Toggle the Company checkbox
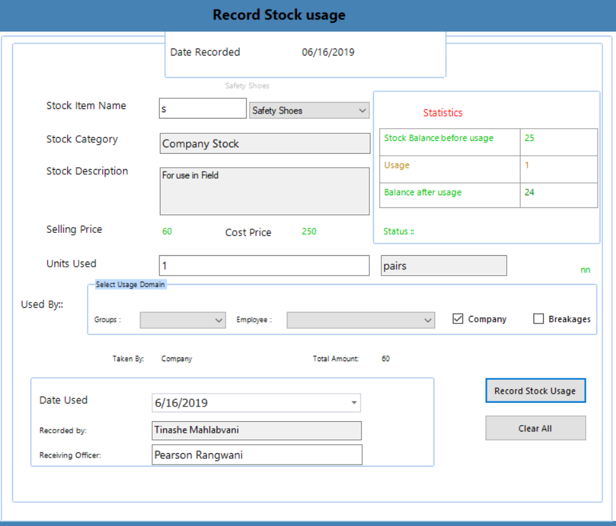The height and width of the screenshot is (526, 616). point(458,319)
